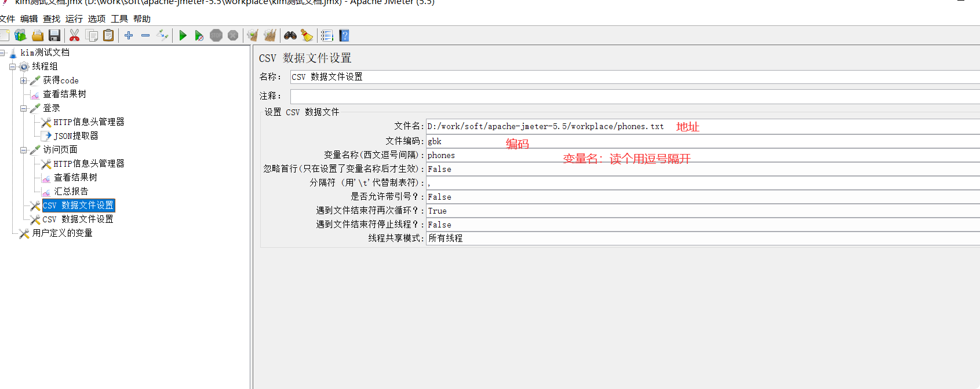Select the JSON提取器 tree item
980x389 pixels.
pyautogui.click(x=76, y=135)
